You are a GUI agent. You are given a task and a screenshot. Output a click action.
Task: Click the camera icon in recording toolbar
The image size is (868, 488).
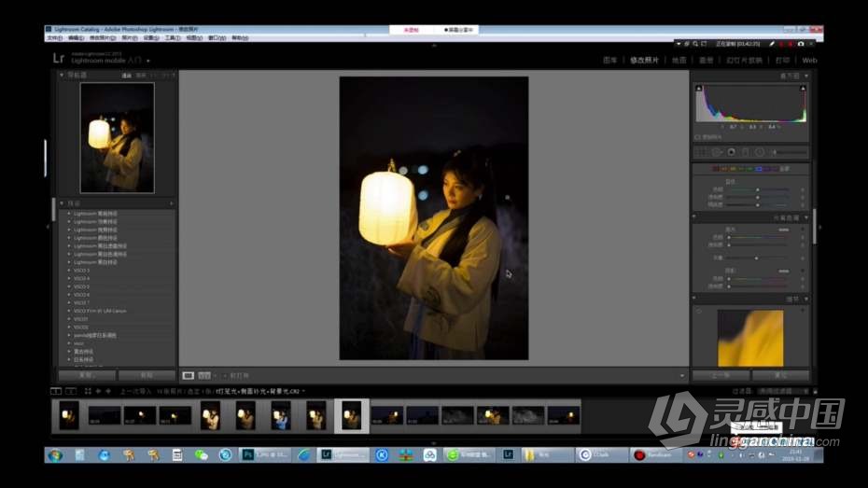(801, 44)
